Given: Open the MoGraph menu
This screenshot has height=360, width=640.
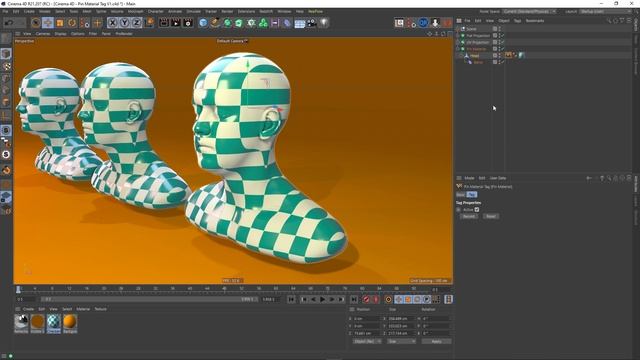Looking at the screenshot, I should (x=136, y=11).
